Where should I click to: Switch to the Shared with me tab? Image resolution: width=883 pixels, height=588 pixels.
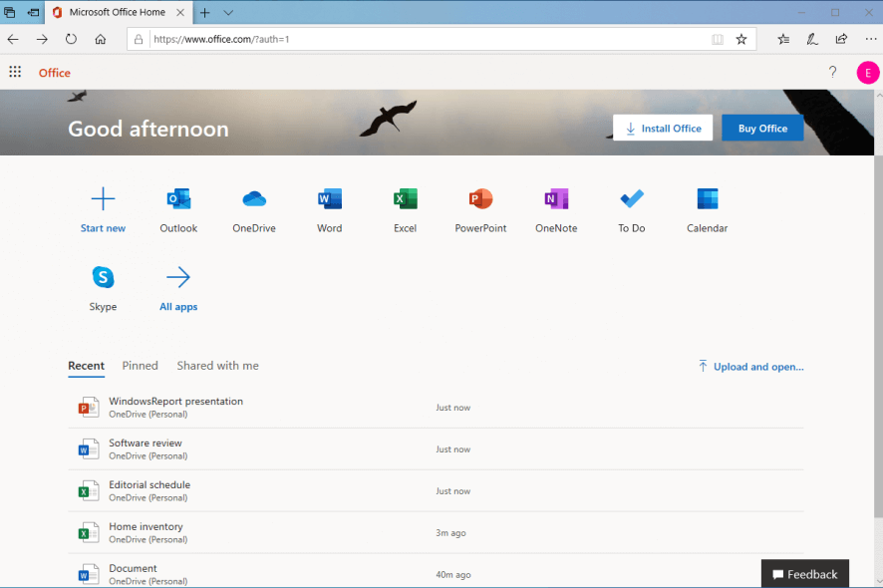218,366
